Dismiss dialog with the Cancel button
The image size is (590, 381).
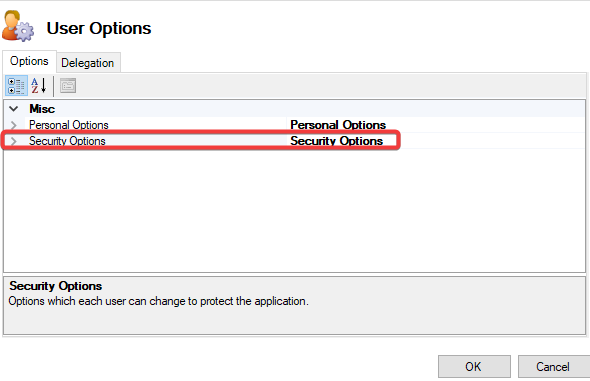[x=554, y=366]
